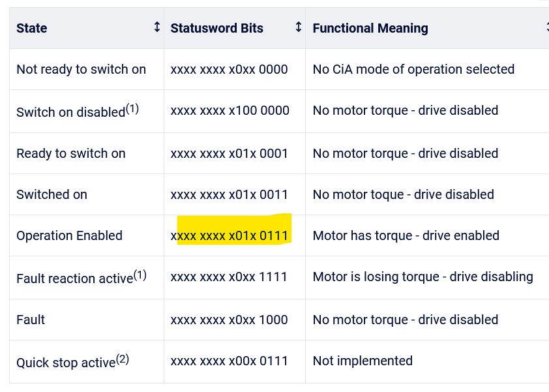Click the statusword bits ending in 1000

(x=229, y=320)
